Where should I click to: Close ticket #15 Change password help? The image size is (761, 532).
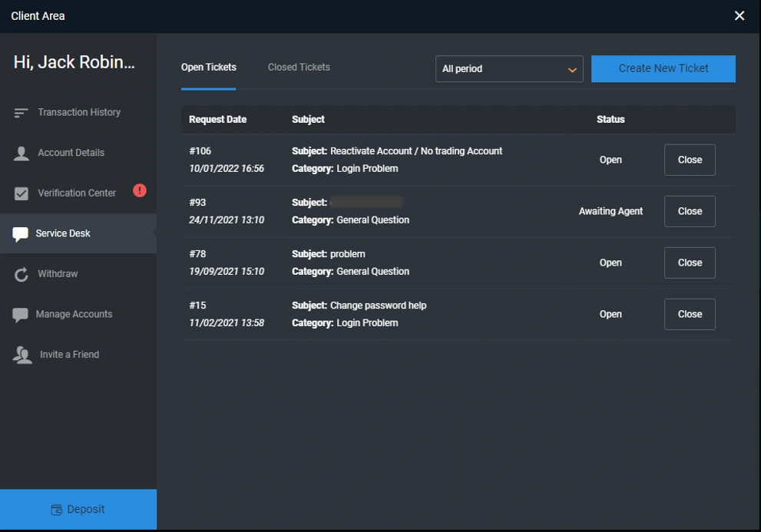coord(690,314)
